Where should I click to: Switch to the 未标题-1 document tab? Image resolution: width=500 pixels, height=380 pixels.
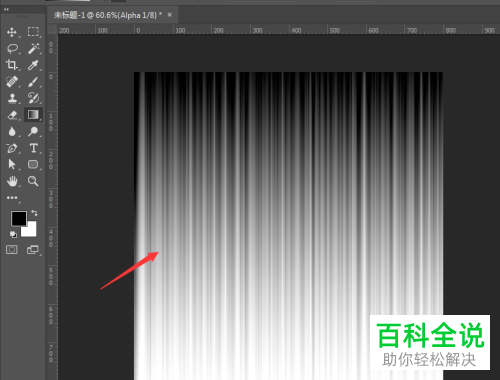(x=108, y=15)
